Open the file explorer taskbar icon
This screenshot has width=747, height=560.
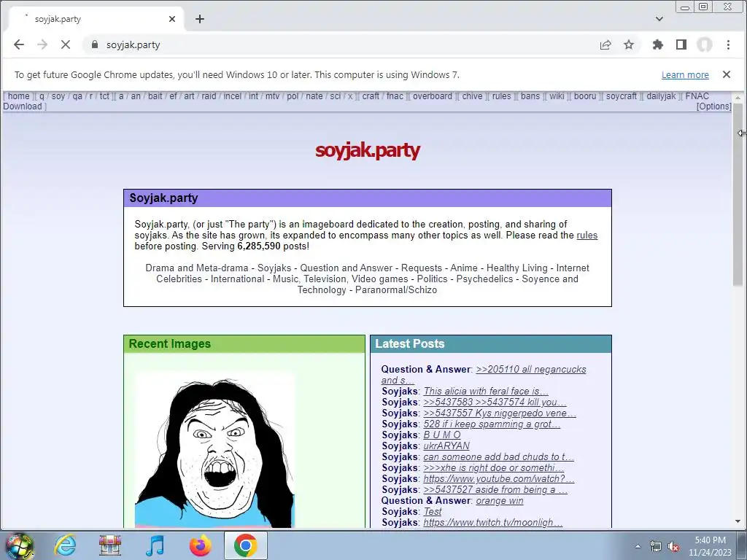coord(110,545)
